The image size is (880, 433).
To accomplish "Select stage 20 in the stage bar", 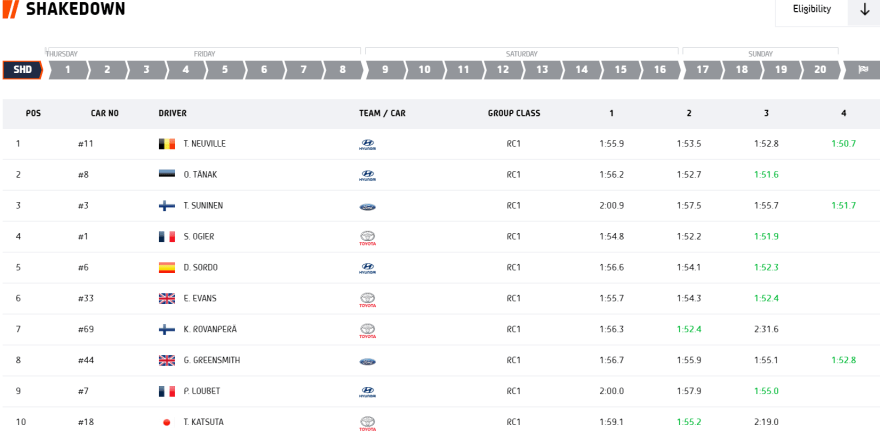I will [820, 70].
